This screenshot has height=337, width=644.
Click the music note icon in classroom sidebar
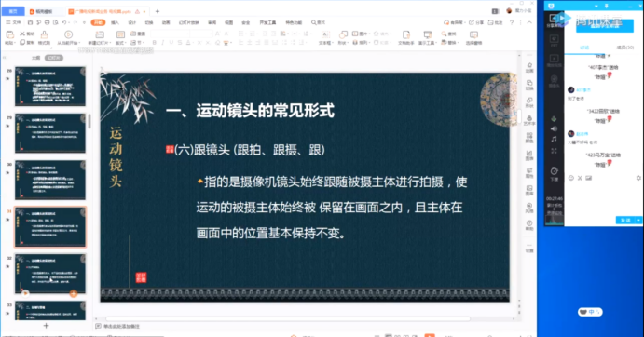(x=554, y=139)
